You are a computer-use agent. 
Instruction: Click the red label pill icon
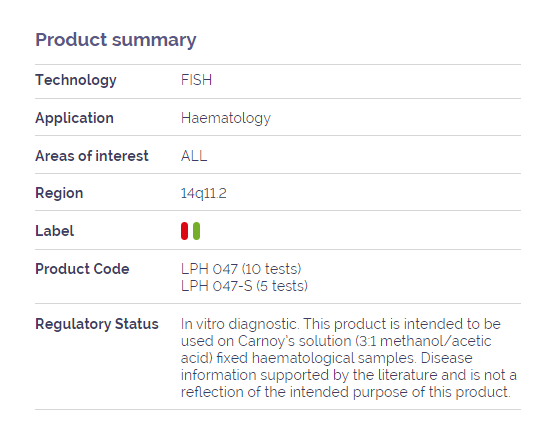point(184,231)
